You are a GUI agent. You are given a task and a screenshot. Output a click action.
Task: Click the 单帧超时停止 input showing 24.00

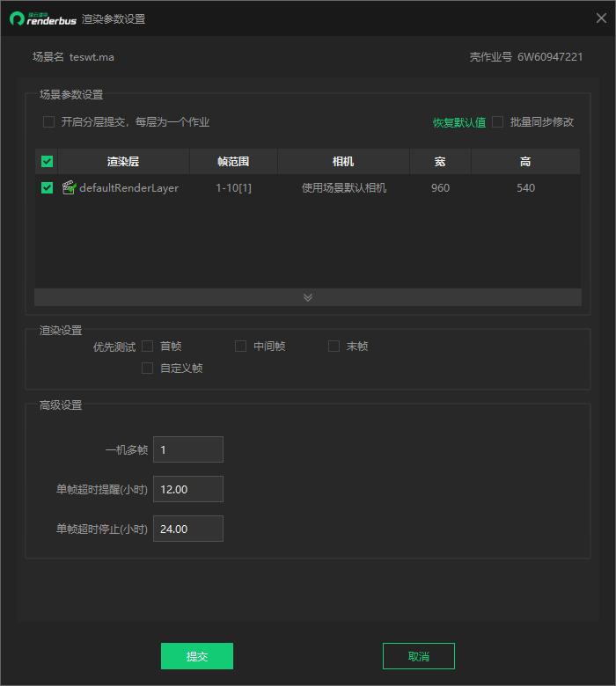(188, 529)
